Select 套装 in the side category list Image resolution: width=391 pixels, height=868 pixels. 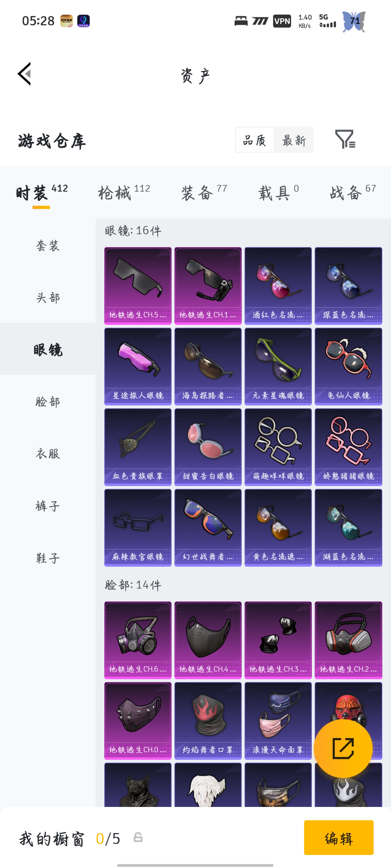48,245
